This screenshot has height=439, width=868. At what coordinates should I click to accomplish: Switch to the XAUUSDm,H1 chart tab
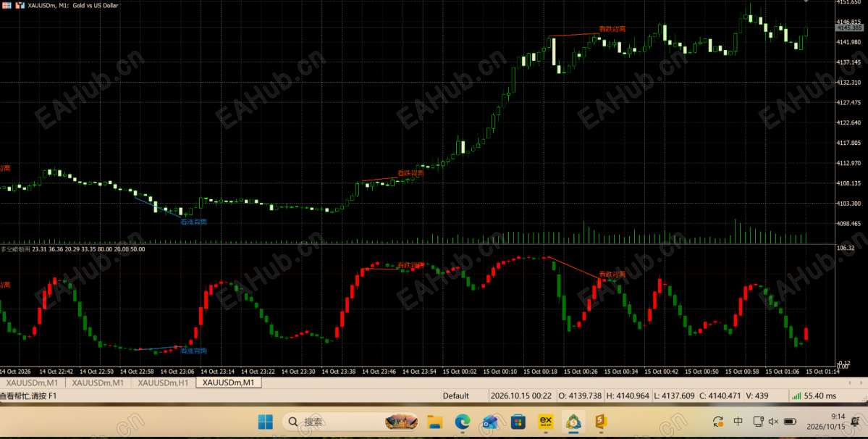click(164, 382)
